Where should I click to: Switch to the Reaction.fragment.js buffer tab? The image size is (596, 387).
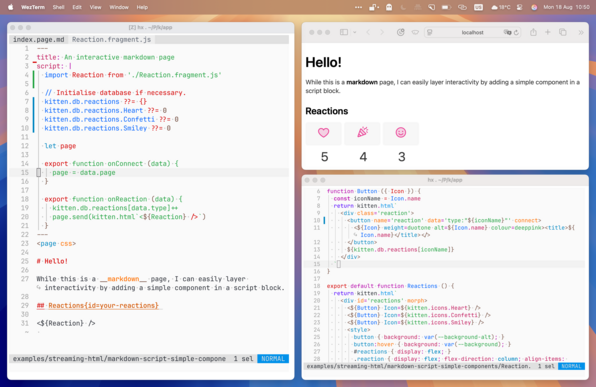coord(111,40)
